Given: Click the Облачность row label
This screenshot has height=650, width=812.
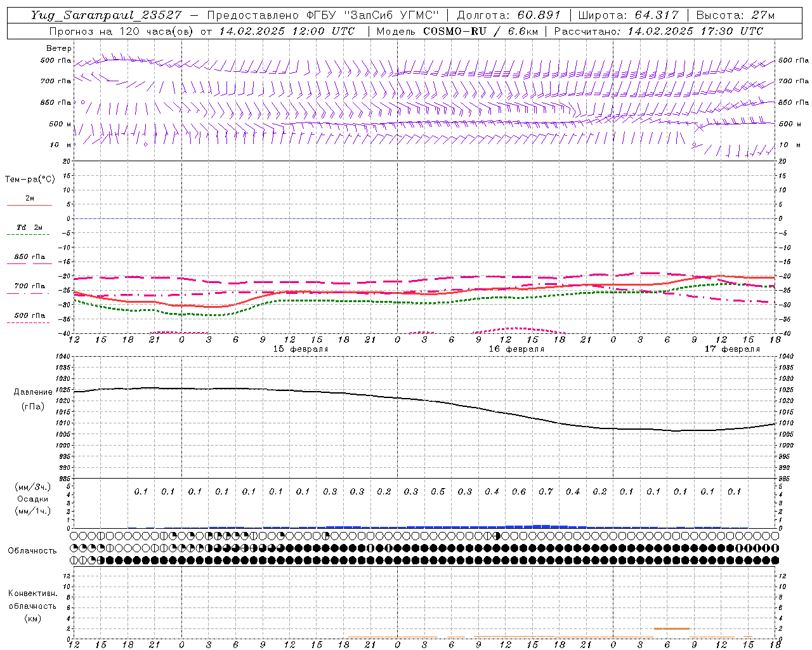Looking at the screenshot, I should (x=32, y=551).
